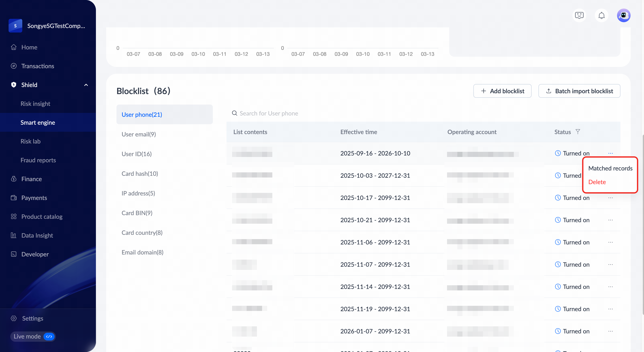Image resolution: width=644 pixels, height=352 pixels.
Task: Click the Finance money bag icon
Action: pyautogui.click(x=14, y=179)
